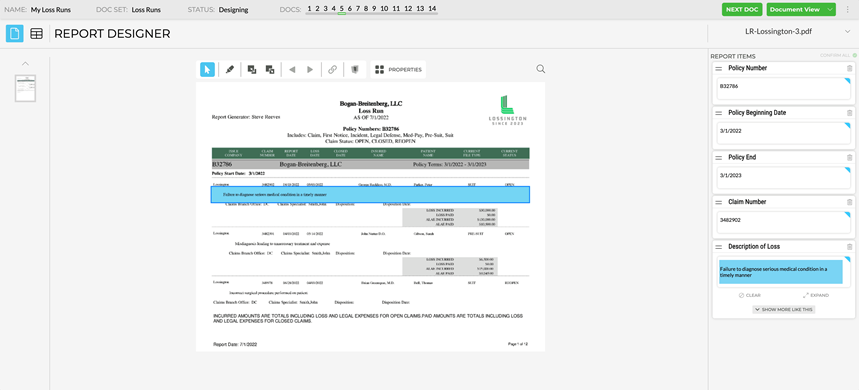Click the send-backward overlapping squares icon
Viewport: 859px width, 390px height.
[251, 70]
